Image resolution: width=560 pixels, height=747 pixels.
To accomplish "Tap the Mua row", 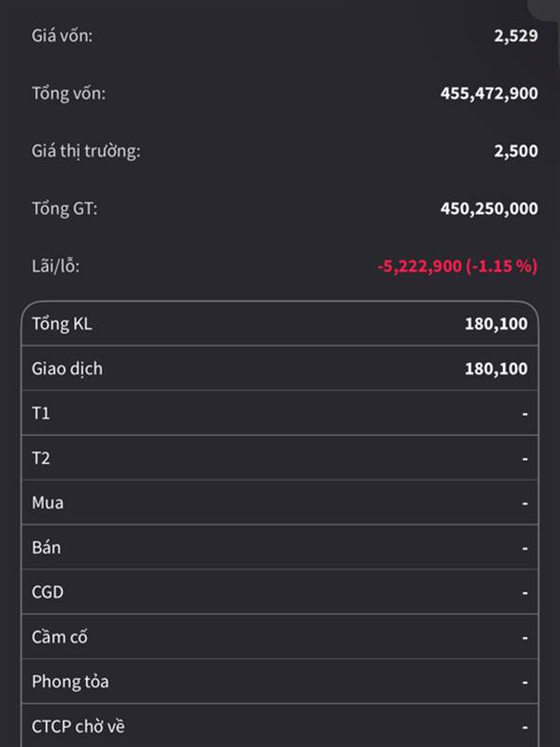I will 280,502.
